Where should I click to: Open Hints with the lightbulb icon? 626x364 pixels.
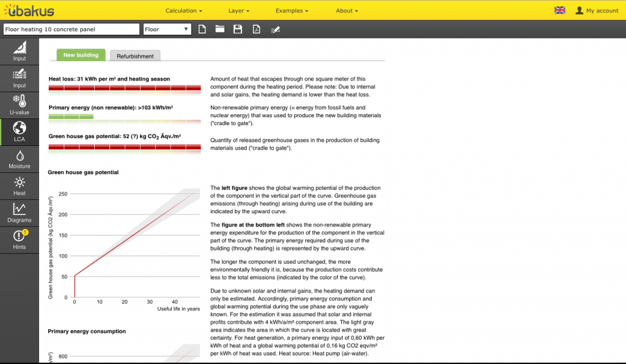(20, 240)
